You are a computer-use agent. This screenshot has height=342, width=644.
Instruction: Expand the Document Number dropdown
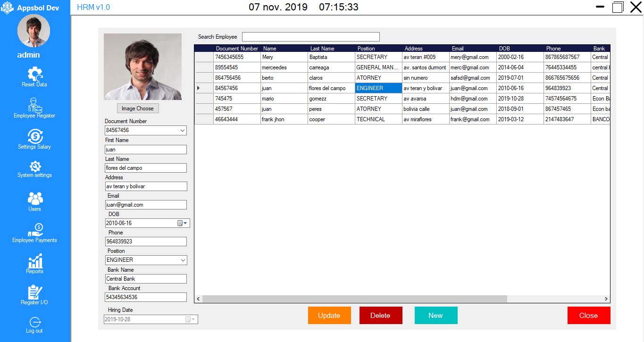pos(183,130)
